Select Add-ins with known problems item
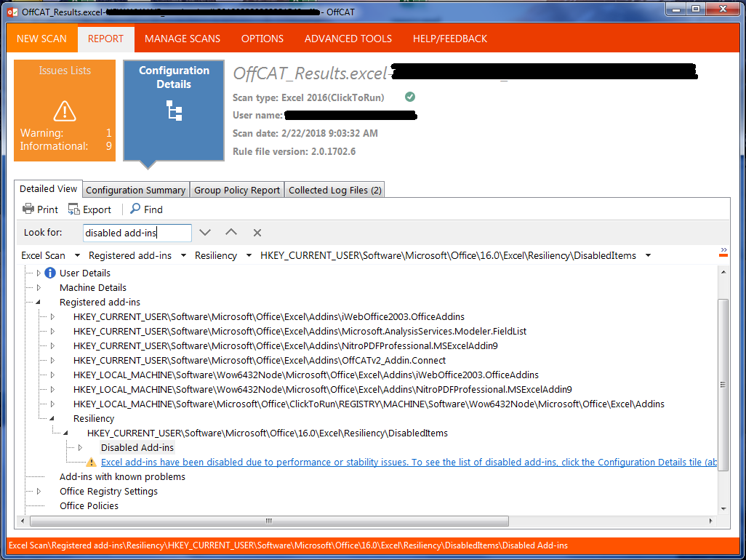Viewport: 746px width, 560px height. click(122, 477)
